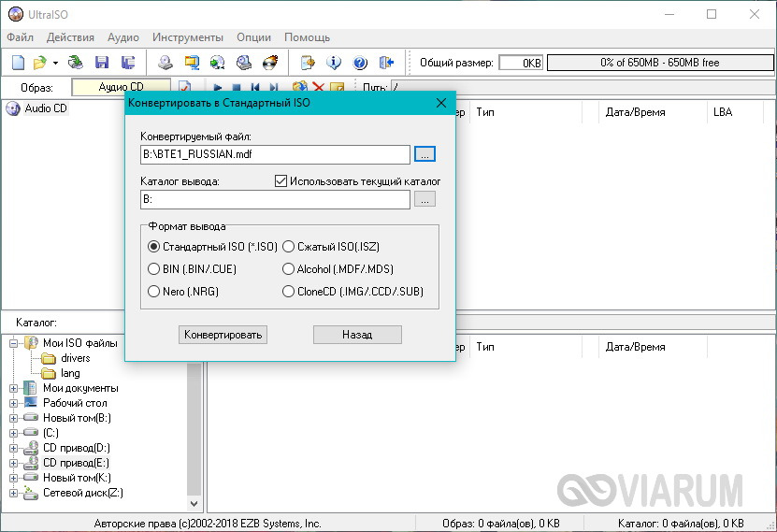
Task: Click the catalog tree scrollbar down arrow
Action: pos(194,504)
